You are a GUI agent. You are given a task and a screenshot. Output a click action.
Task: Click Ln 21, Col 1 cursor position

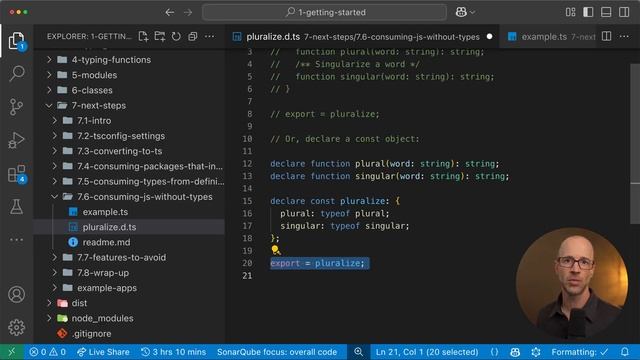(x=427, y=352)
